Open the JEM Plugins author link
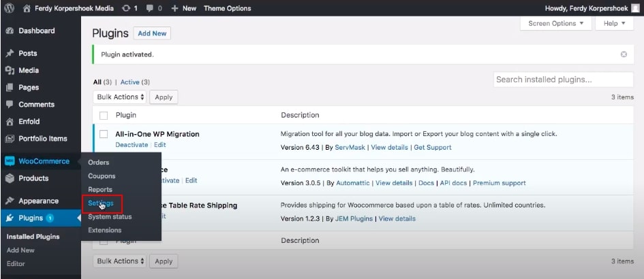The image size is (644, 279). pos(354,218)
